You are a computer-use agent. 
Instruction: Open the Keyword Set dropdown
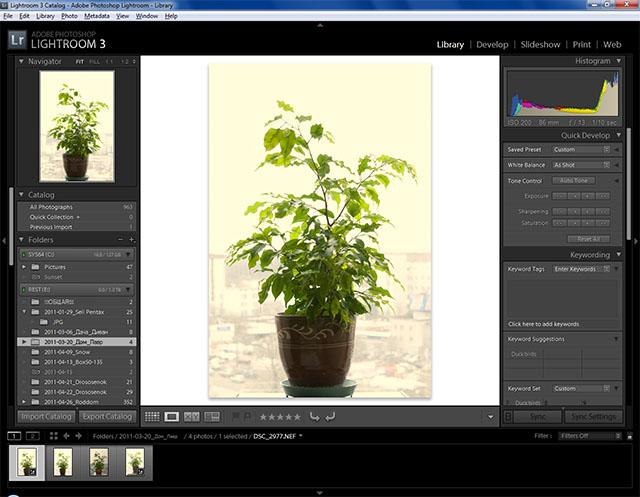pos(581,388)
